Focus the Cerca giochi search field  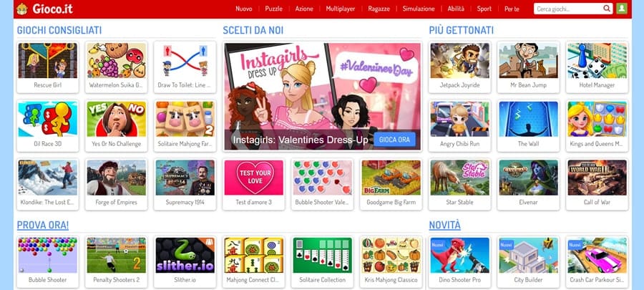pyautogui.click(x=568, y=9)
